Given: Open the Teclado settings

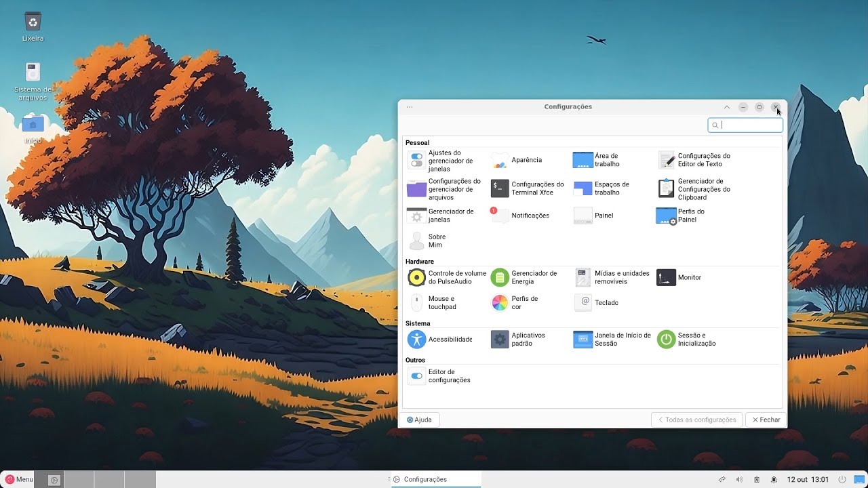Looking at the screenshot, I should coord(596,303).
